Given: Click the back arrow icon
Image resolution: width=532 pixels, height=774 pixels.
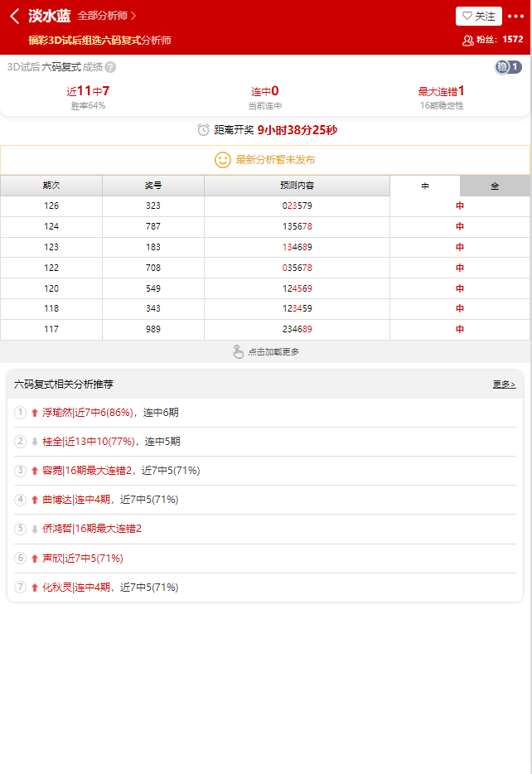Looking at the screenshot, I should (x=14, y=17).
